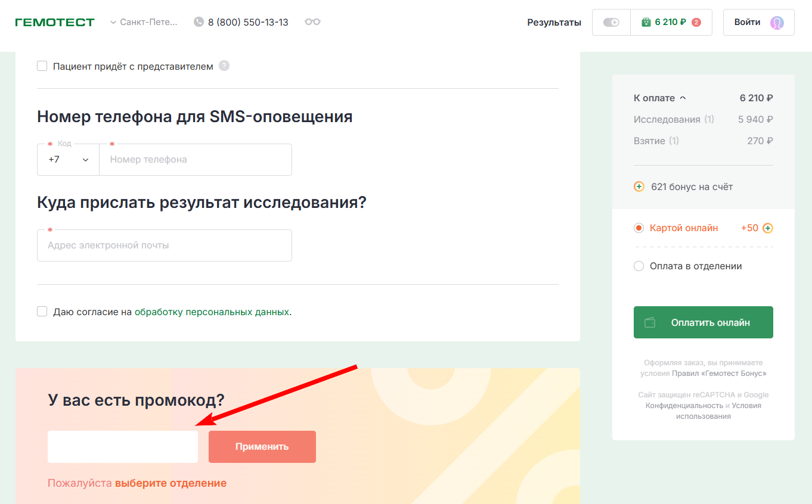Select Оплата в отделении payment option
Screen dimensions: 812x504
(639, 266)
